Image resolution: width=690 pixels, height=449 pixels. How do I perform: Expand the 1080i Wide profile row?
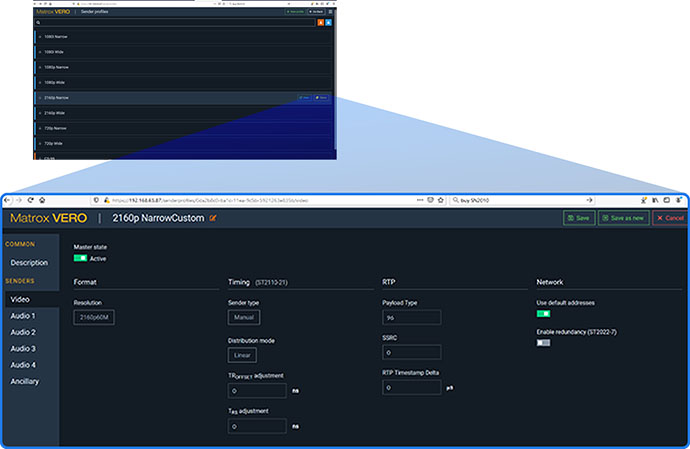40,52
